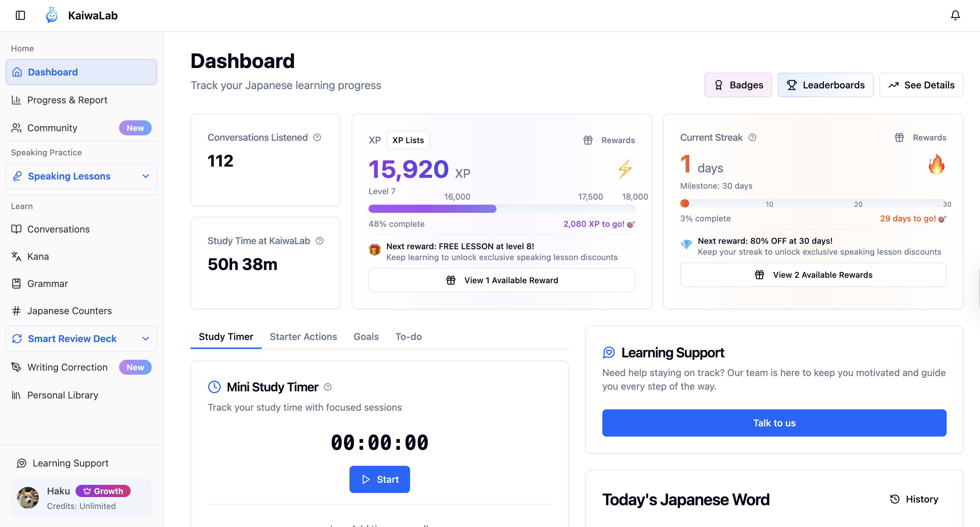Open the notifications bell
Image resolution: width=980 pixels, height=527 pixels.
point(955,15)
